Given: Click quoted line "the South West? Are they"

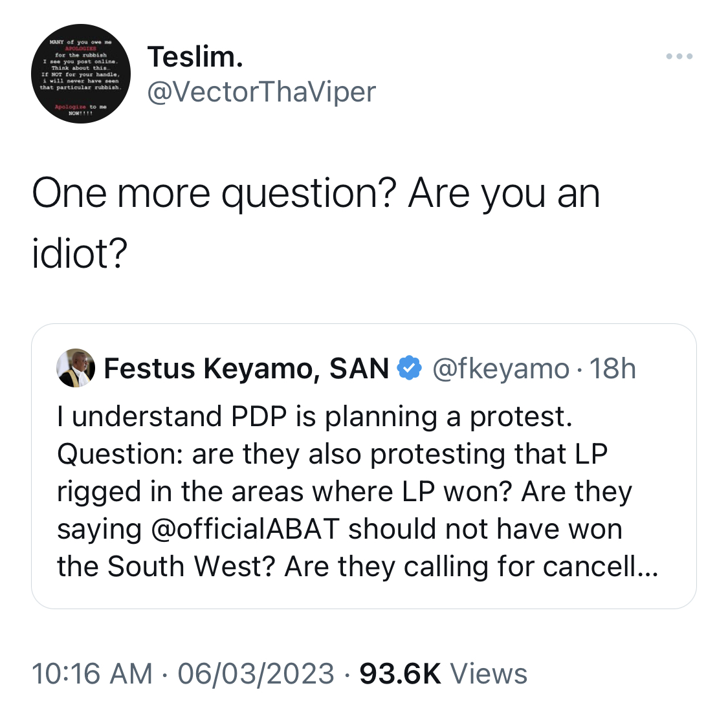Looking at the screenshot, I should 226,566.
